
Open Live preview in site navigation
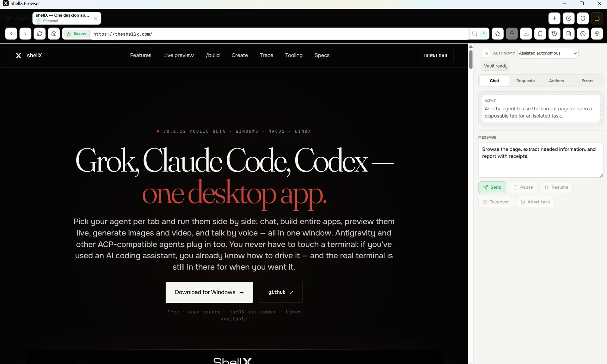click(x=178, y=55)
